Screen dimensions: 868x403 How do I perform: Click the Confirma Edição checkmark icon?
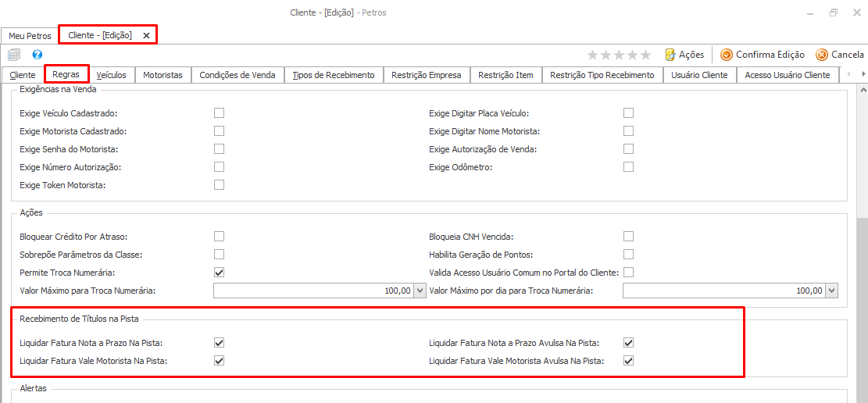[x=727, y=54]
